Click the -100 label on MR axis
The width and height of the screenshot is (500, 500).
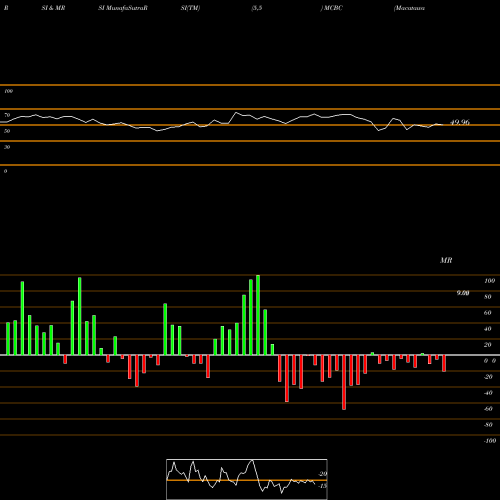tap(490, 441)
